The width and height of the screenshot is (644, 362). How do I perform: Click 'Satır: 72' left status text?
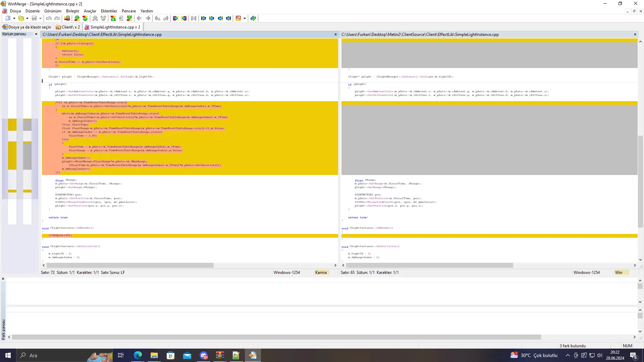[48, 273]
